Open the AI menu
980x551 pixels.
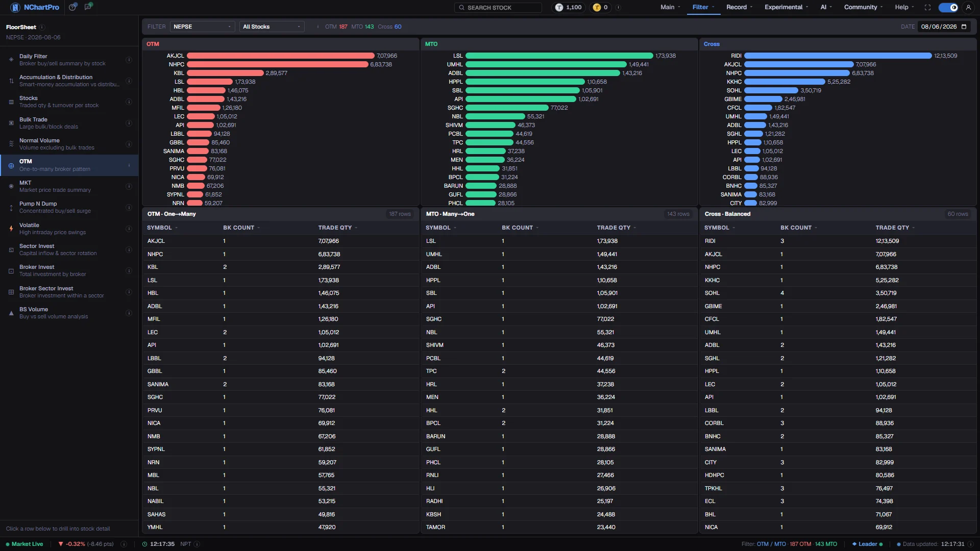(826, 7)
